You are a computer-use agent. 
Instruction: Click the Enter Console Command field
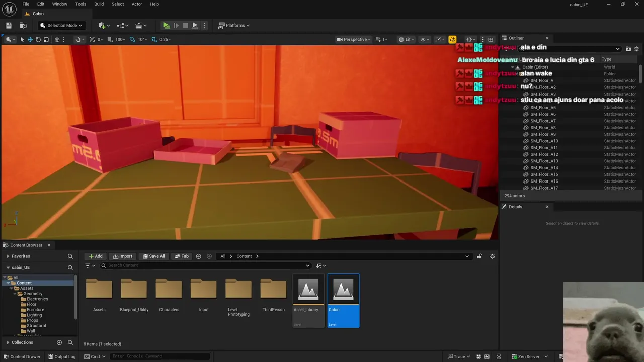[160, 356]
